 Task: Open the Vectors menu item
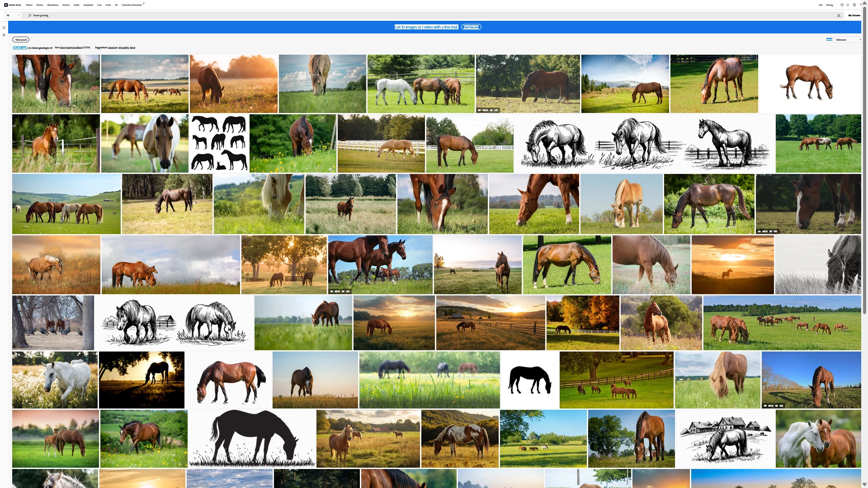pos(66,5)
